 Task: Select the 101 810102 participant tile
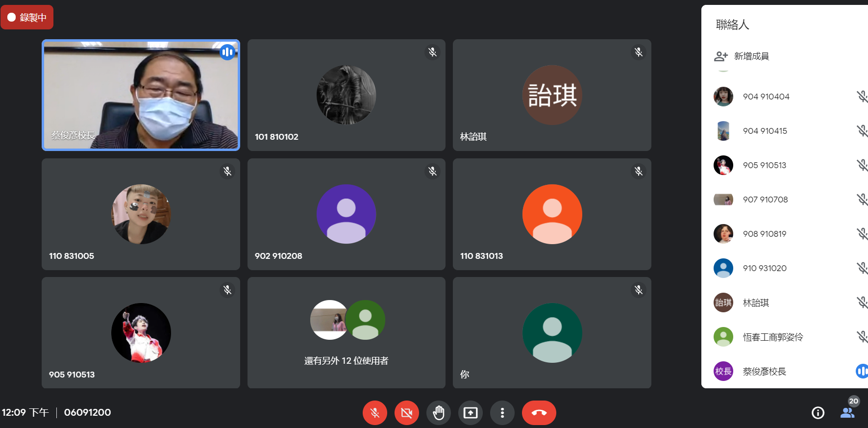[x=347, y=95]
